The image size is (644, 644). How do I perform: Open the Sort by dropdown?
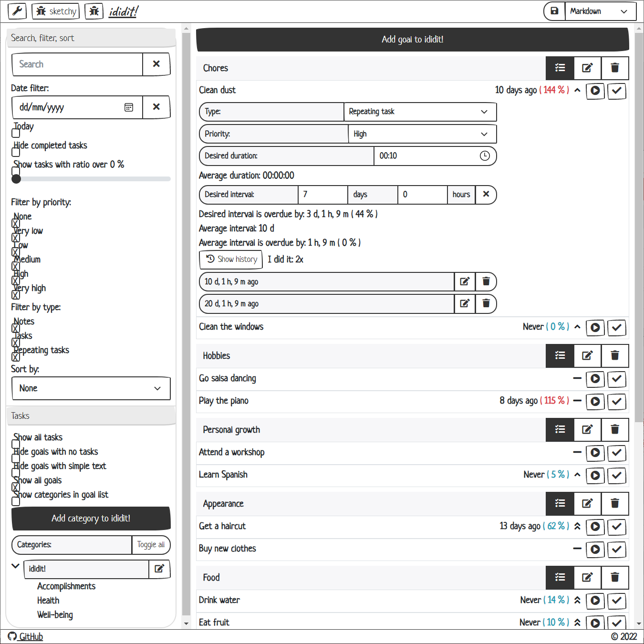coord(91,388)
